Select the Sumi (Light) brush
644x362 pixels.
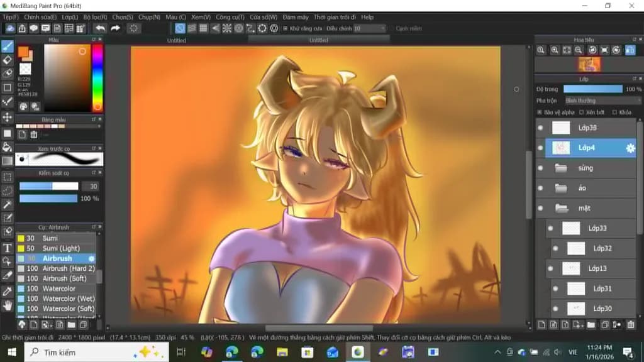click(x=56, y=248)
